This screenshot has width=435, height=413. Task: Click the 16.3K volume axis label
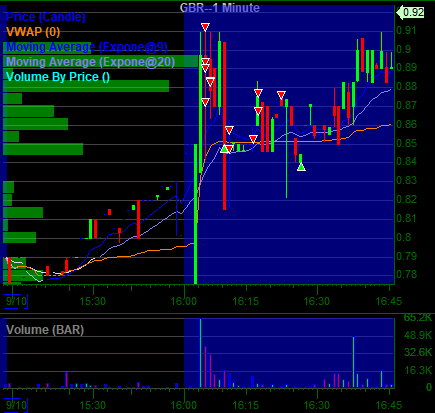(418, 370)
